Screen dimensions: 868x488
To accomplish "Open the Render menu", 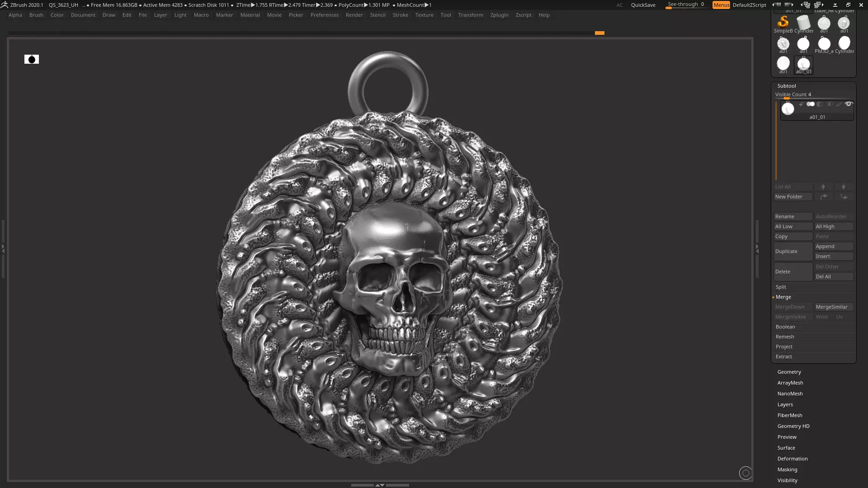I will point(354,15).
